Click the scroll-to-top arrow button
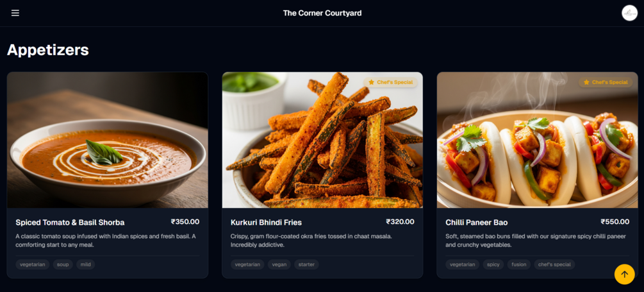The image size is (644, 292). point(624,274)
